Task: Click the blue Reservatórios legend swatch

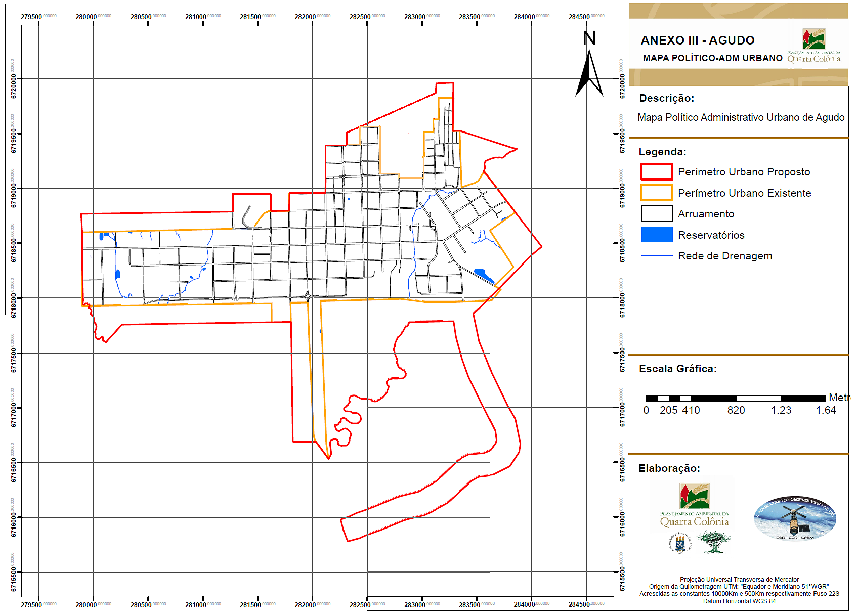Action: [657, 235]
